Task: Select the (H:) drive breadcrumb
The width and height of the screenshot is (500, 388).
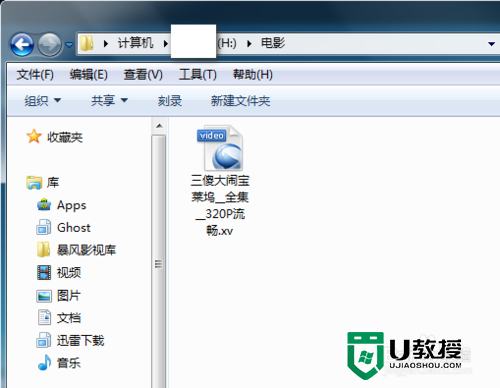Action: tap(227, 43)
